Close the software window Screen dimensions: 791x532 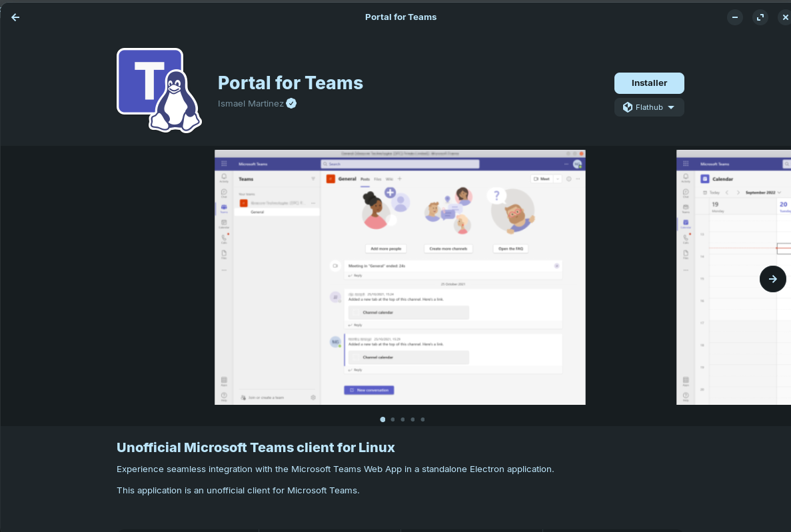click(785, 17)
